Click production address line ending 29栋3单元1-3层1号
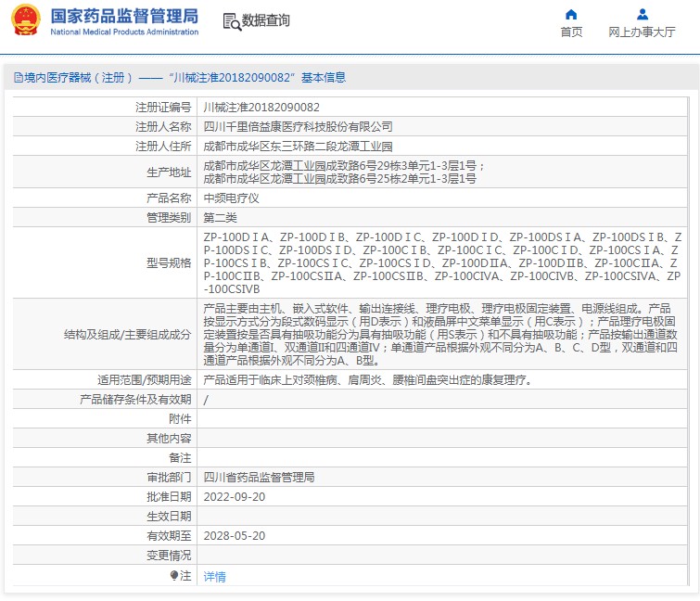The height and width of the screenshot is (601, 700). point(344,166)
